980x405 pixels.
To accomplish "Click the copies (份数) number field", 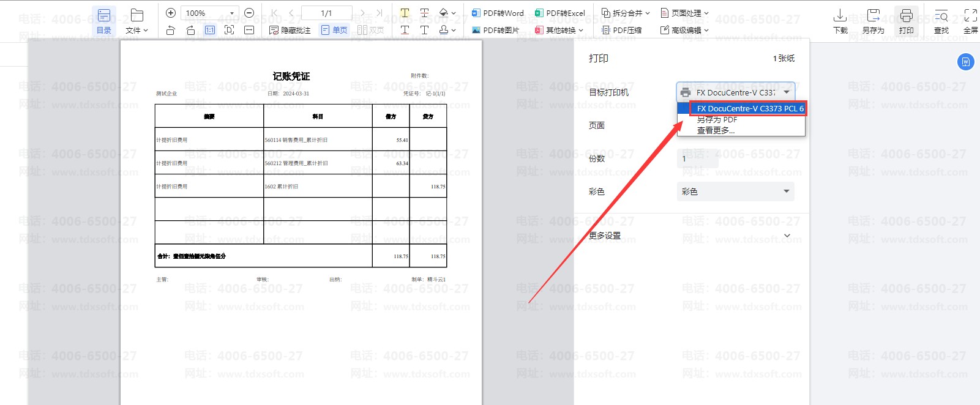I will [697, 158].
